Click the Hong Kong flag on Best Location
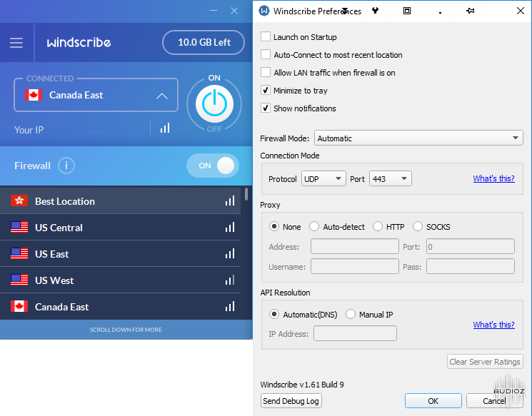 tap(19, 201)
